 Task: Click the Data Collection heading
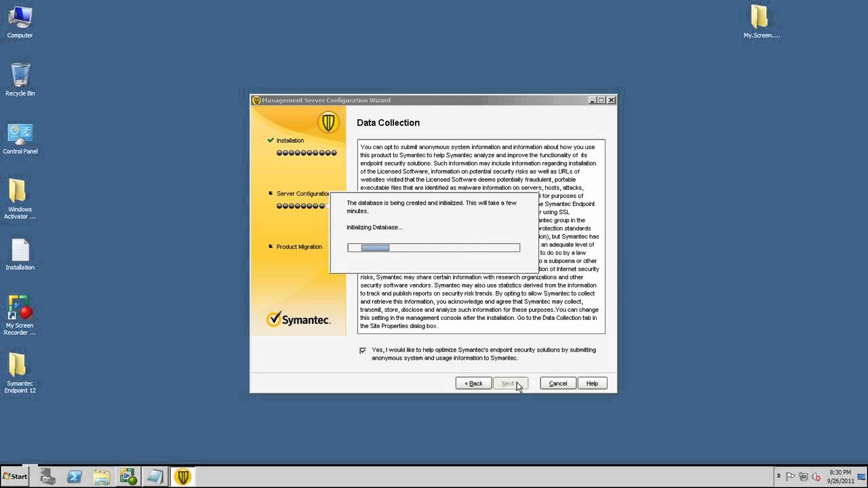point(388,123)
